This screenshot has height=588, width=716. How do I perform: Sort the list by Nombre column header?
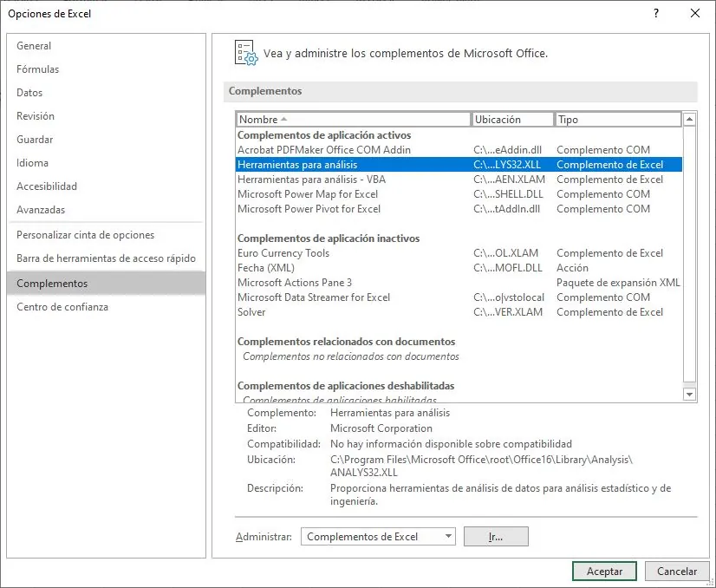click(353, 120)
